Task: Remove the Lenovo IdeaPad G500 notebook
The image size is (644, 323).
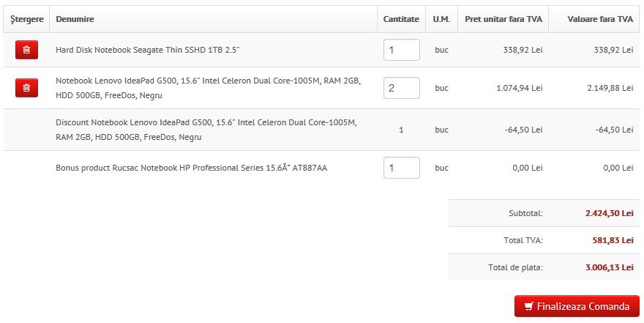Action: [26, 88]
